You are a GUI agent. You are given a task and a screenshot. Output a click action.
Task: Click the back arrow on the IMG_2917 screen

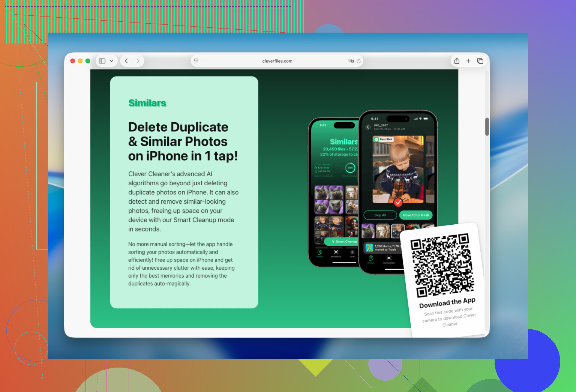(x=368, y=127)
